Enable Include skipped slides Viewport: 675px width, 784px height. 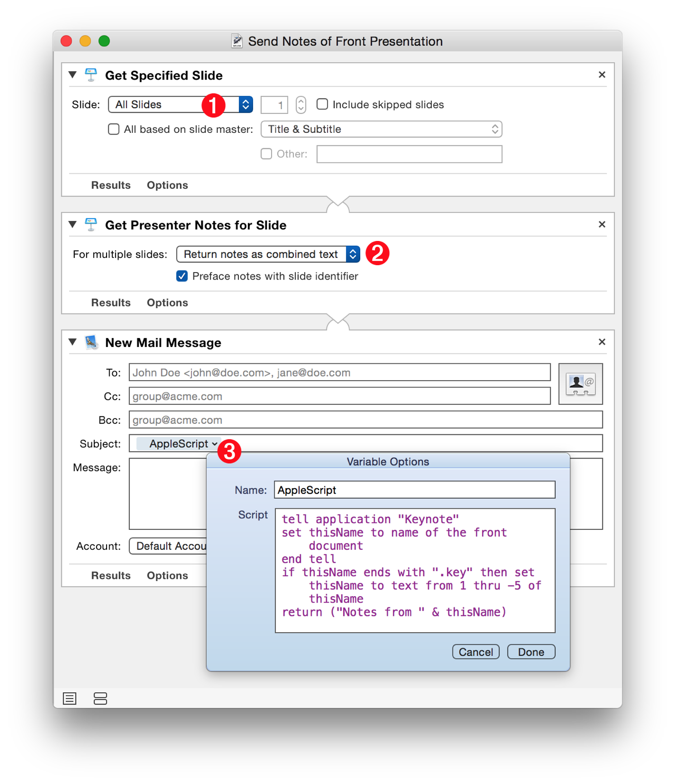322,104
